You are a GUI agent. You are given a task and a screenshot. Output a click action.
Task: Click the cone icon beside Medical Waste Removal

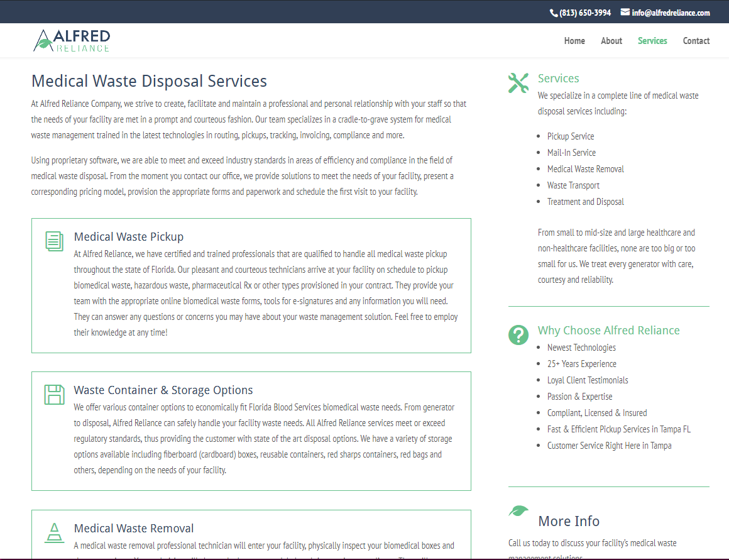(x=55, y=533)
